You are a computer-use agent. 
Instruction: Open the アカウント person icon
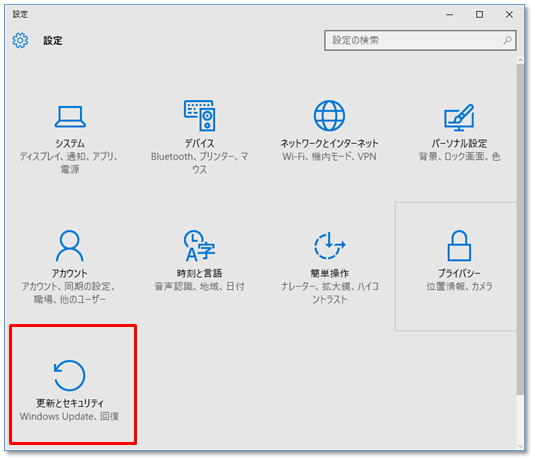click(70, 246)
